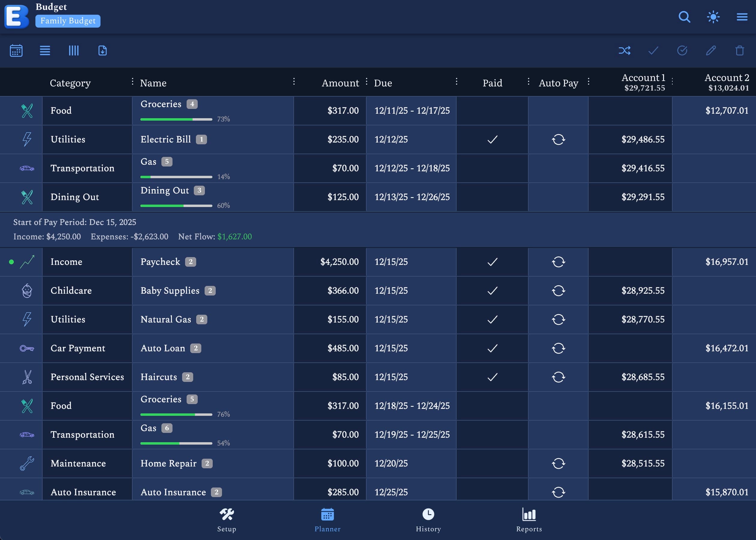Open the Due column options menu

click(457, 82)
